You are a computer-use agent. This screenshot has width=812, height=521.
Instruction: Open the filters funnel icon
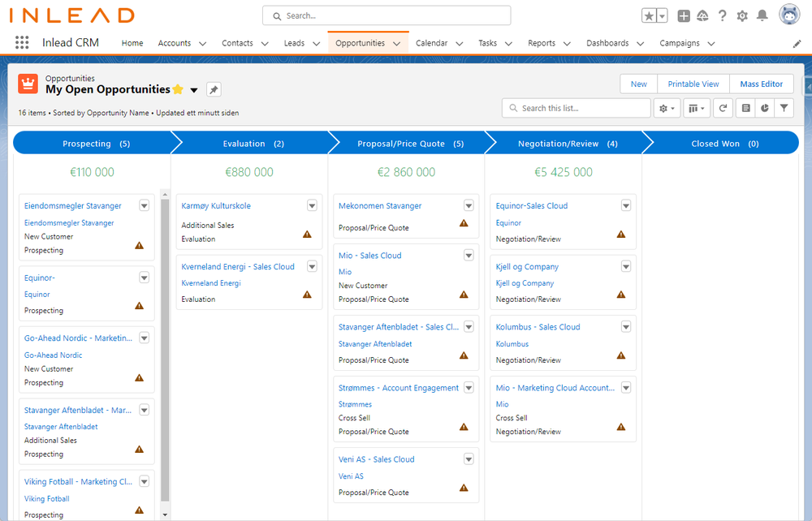point(784,108)
